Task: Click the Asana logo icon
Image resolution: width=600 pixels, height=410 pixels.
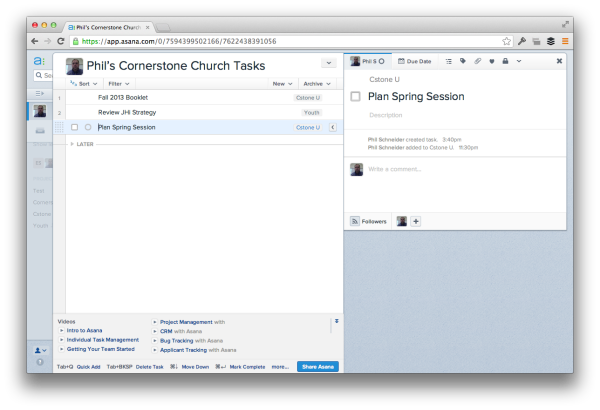Action: pyautogui.click(x=39, y=61)
